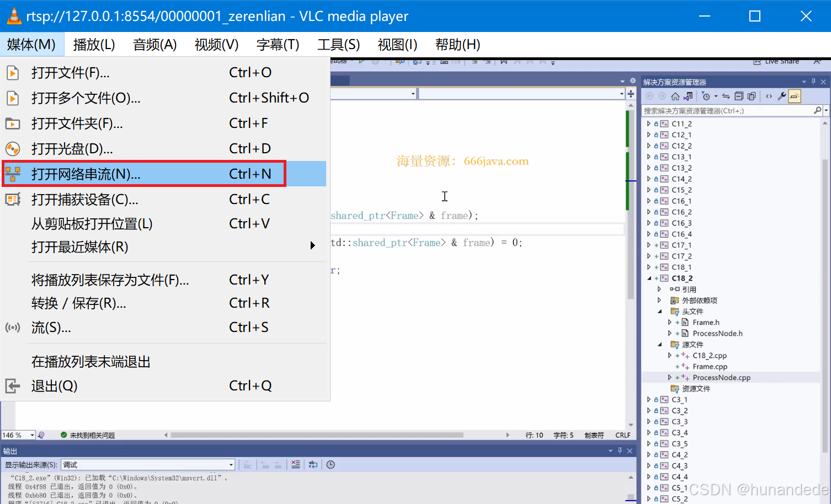Click the collapse all icon in Solution Explorer
Screen dimensions: 831x504
coord(739,96)
